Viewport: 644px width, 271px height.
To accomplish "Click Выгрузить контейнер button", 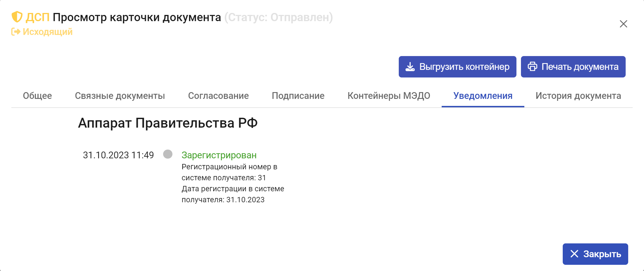I will pos(457,67).
